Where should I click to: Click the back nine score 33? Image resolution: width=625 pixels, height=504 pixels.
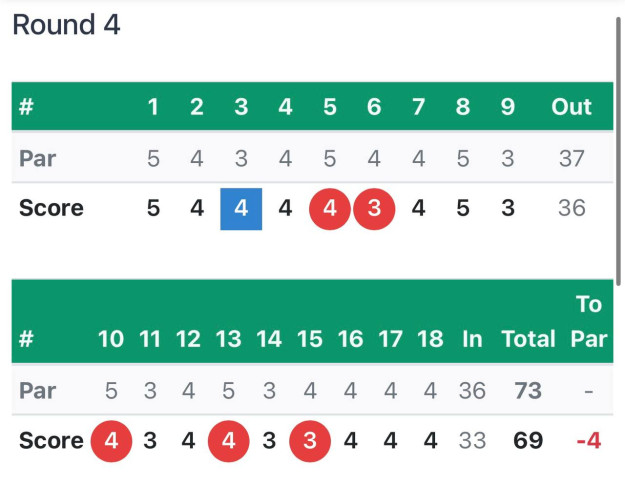click(472, 441)
